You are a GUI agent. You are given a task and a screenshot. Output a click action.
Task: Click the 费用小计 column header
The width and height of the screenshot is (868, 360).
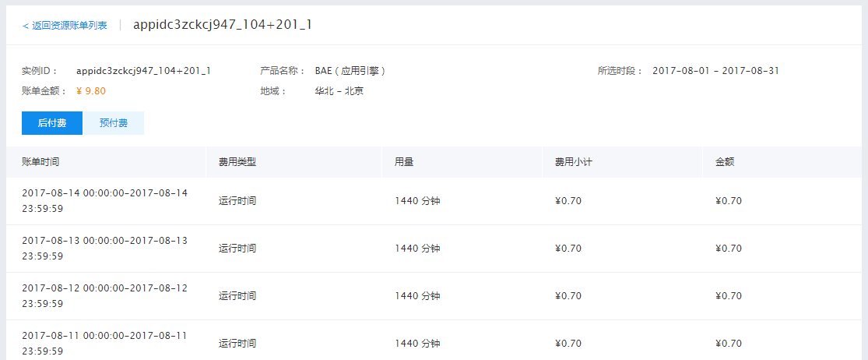click(x=574, y=162)
